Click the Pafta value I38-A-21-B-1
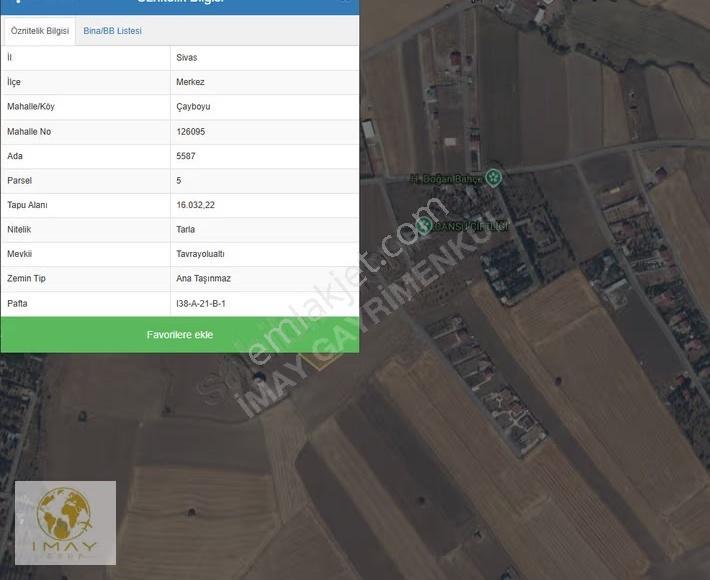This screenshot has width=710, height=580. click(201, 303)
